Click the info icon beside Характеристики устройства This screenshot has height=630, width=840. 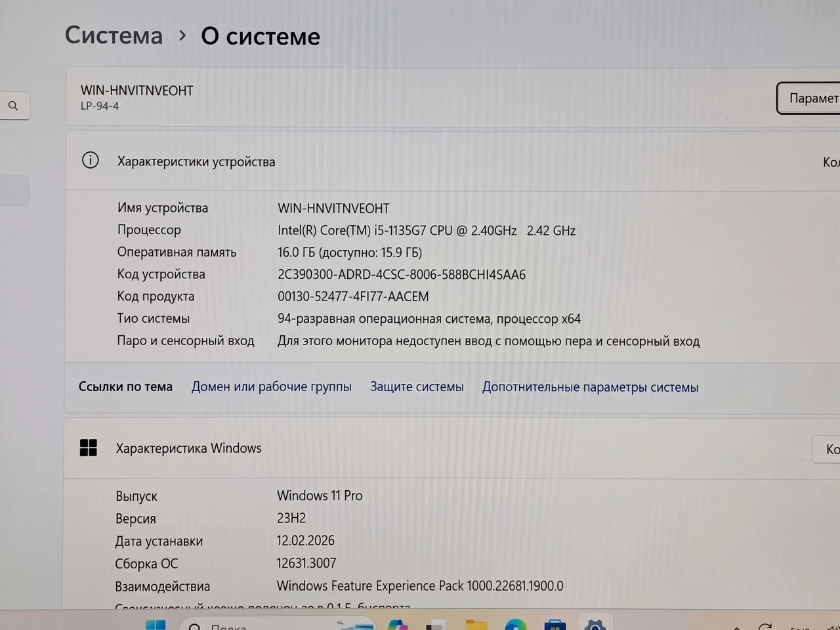coord(90,160)
